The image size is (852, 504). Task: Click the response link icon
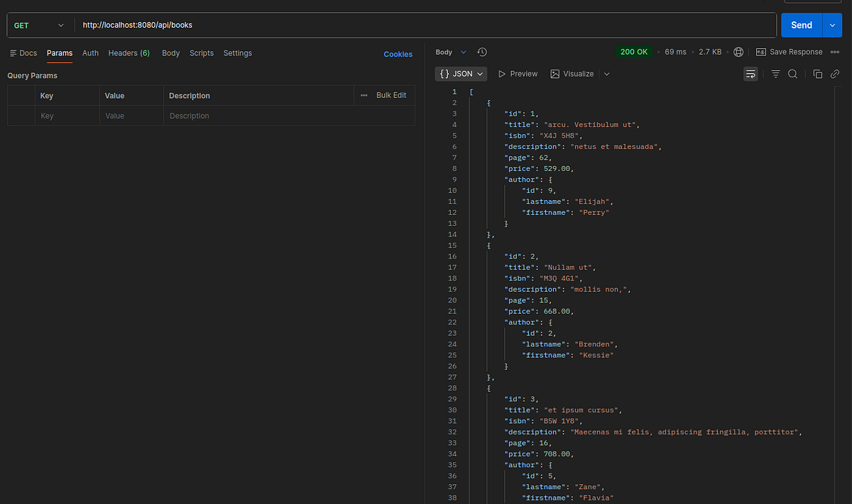[x=835, y=74]
